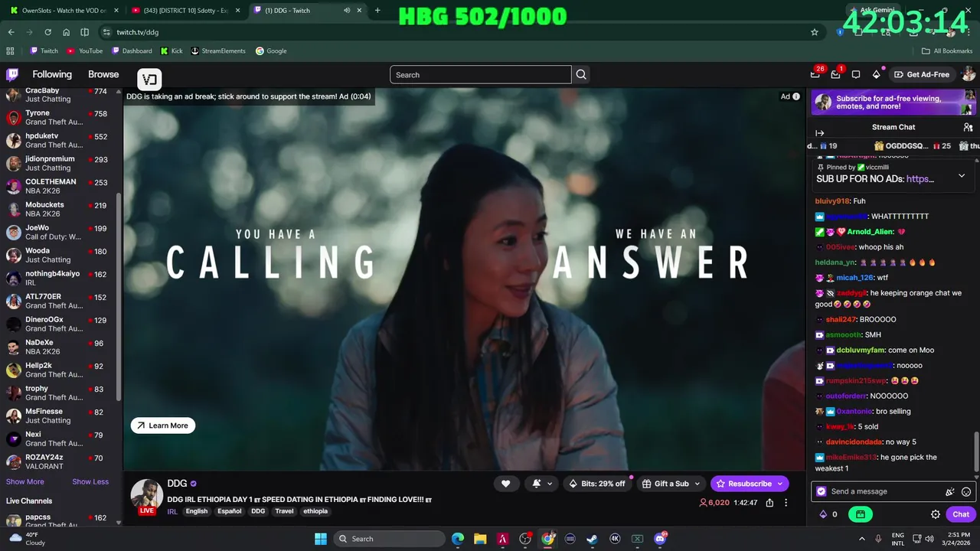Screen dimensions: 980x551
Task: Switch to the OwenSlots Kick tab
Action: (x=64, y=10)
